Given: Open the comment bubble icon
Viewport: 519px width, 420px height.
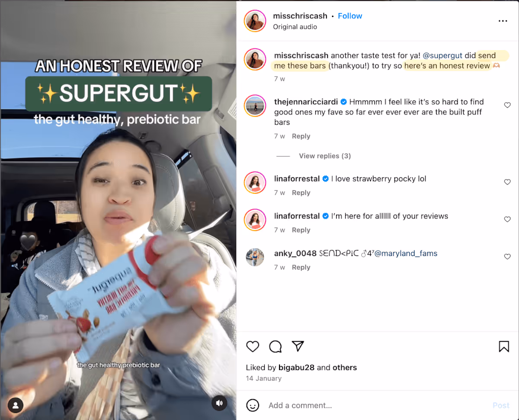Looking at the screenshot, I should (276, 346).
